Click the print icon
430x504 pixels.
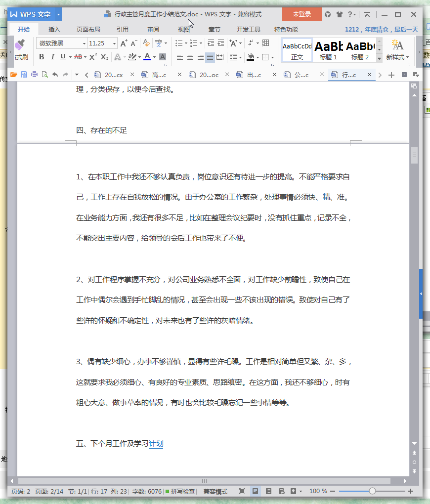35,75
